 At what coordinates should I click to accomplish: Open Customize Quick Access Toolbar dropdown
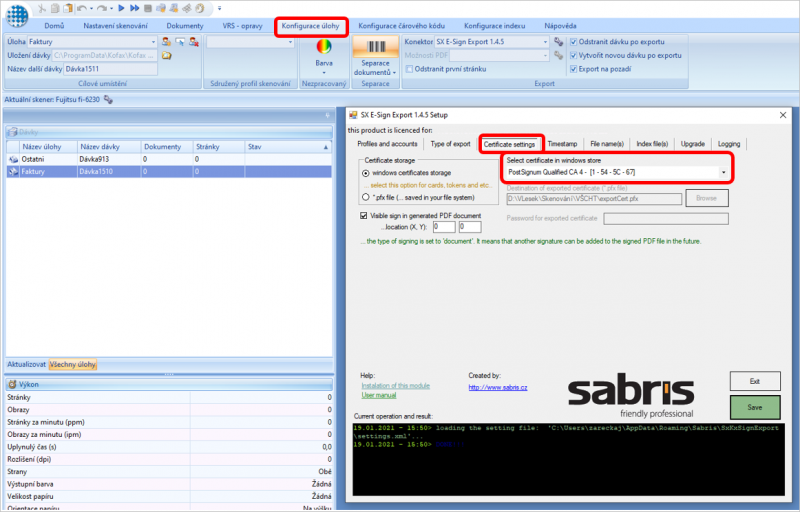pyautogui.click(x=219, y=8)
